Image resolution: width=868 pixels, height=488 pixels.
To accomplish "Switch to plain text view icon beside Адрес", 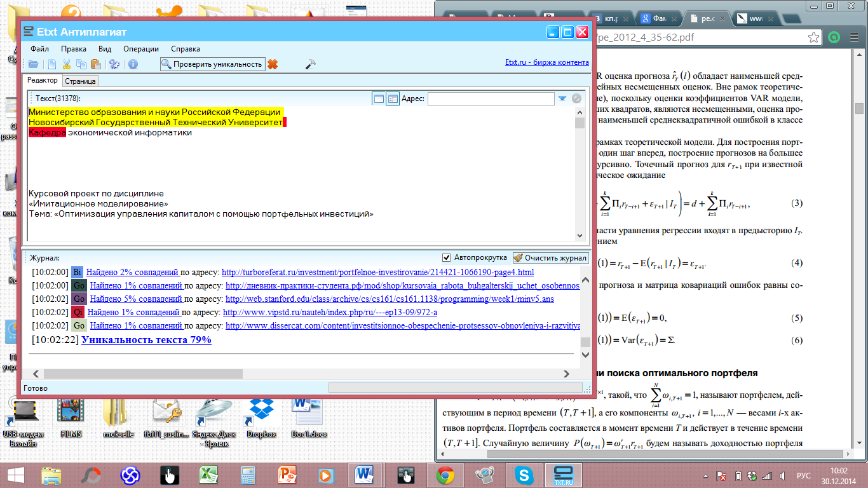I will 379,98.
